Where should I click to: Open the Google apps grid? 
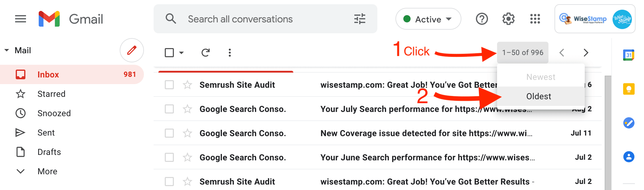(x=535, y=19)
